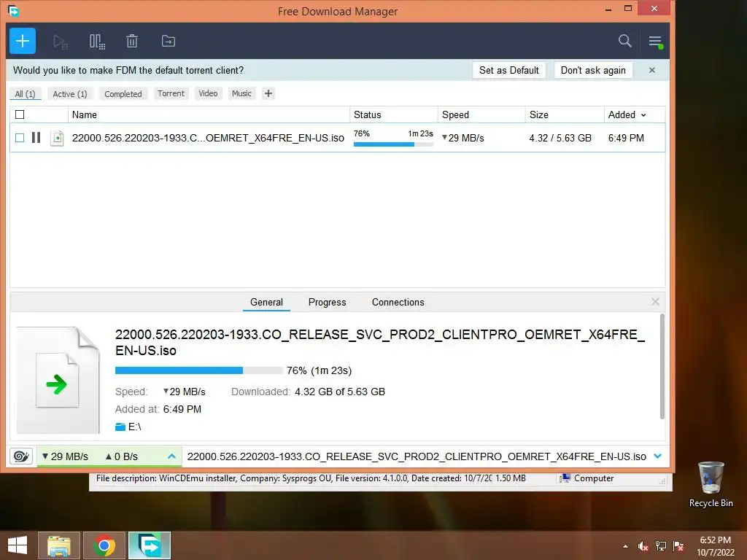Click network tray icon

click(661, 545)
